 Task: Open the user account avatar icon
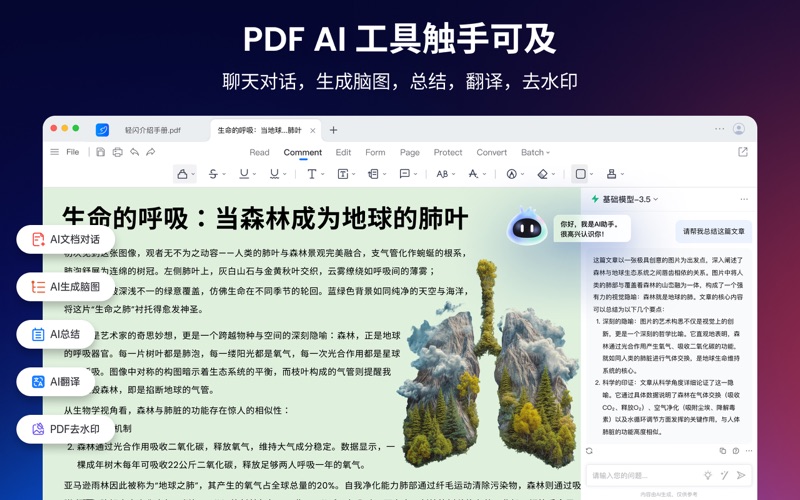coord(739,129)
